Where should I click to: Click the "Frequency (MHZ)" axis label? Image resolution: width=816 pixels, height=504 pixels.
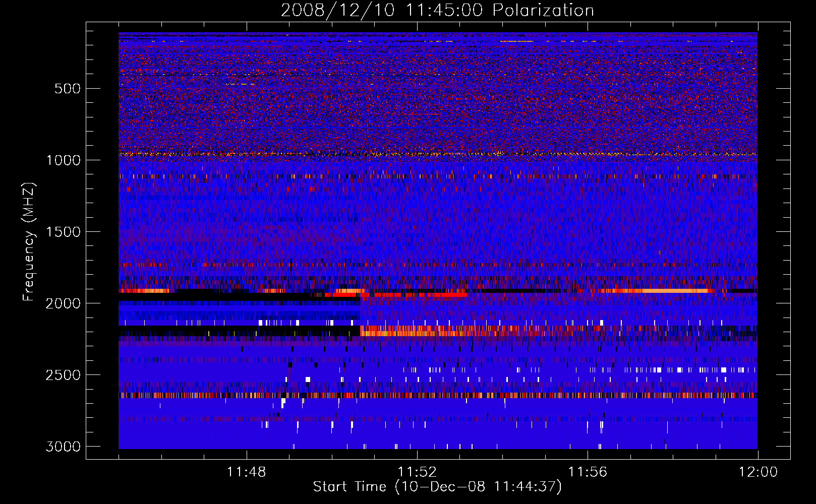(x=29, y=242)
